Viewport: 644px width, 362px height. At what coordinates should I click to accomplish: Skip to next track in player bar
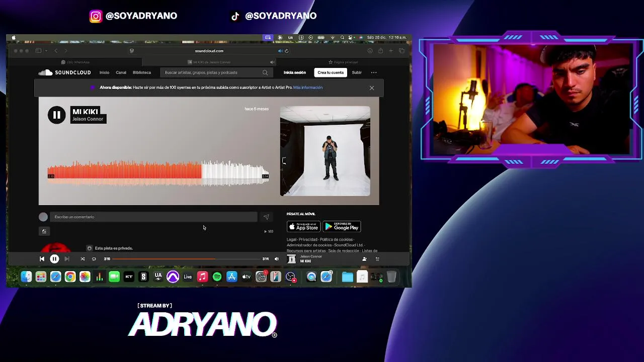[67, 259]
